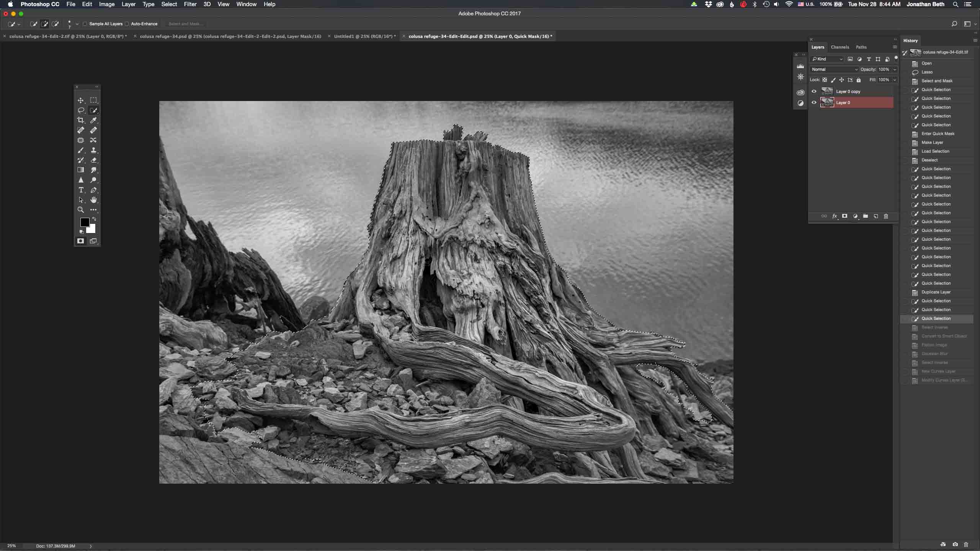Screen dimensions: 980x551
Task: Enable Auto-Enhance checkbox
Action: point(127,24)
